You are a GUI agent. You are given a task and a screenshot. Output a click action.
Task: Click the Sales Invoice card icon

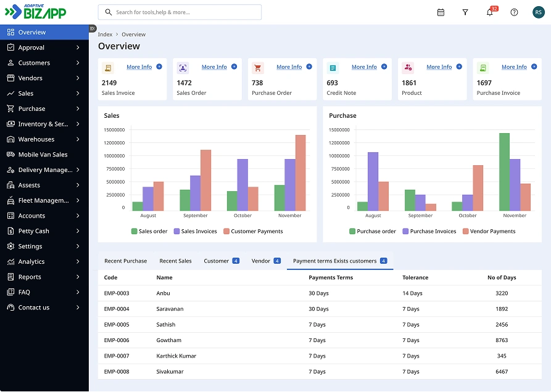tap(108, 68)
